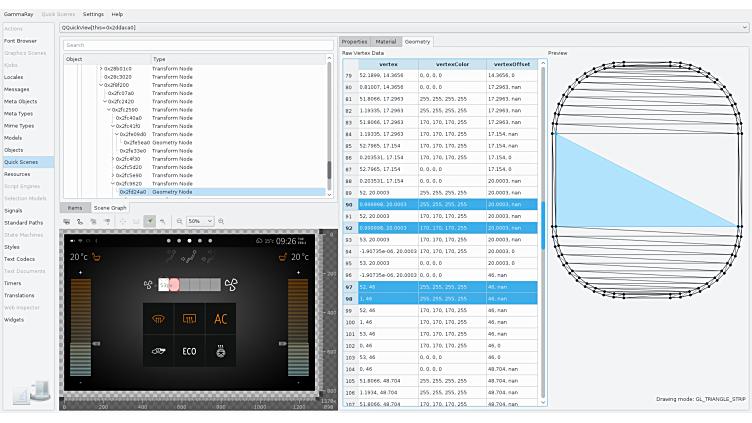Image resolution: width=752 pixels, height=423 pixels.
Task: Open the Settings menu
Action: (93, 14)
